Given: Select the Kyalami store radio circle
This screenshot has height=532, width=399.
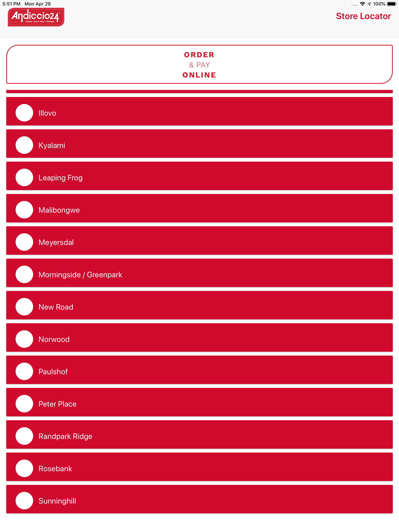Looking at the screenshot, I should (24, 145).
